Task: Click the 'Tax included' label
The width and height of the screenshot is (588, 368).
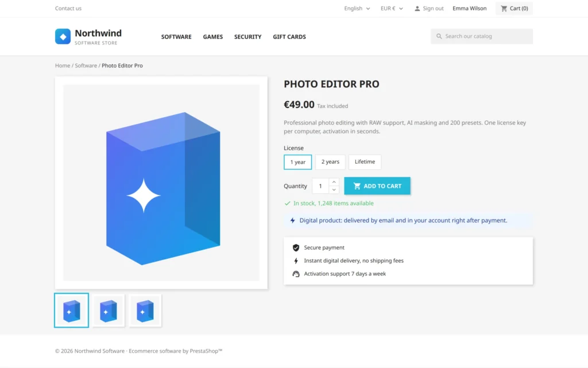Action: (332, 106)
